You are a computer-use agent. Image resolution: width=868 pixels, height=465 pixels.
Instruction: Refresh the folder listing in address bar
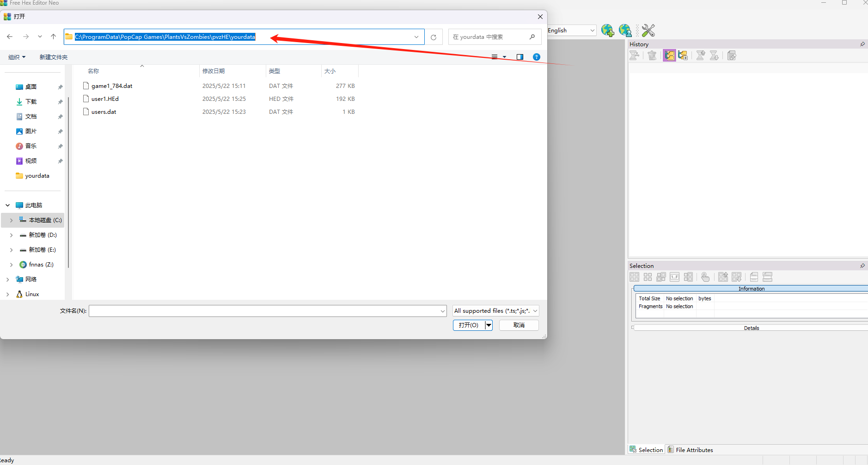tap(433, 37)
